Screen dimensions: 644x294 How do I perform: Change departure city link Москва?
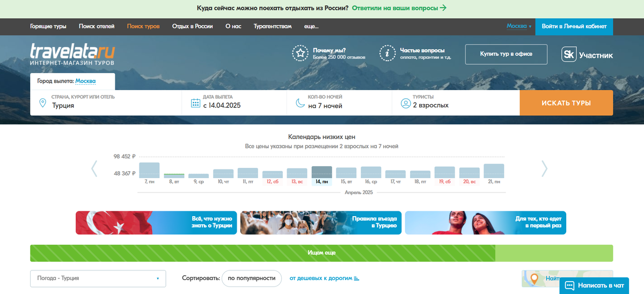tap(85, 81)
